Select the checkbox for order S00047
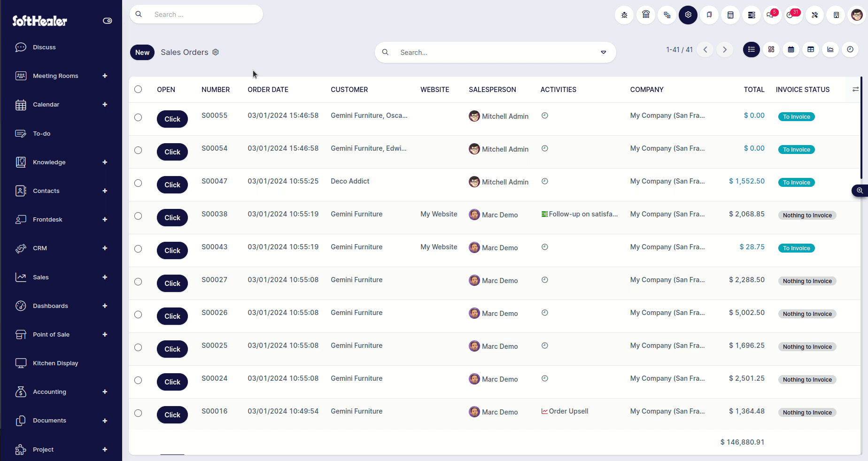This screenshot has width=868, height=461. [x=138, y=183]
